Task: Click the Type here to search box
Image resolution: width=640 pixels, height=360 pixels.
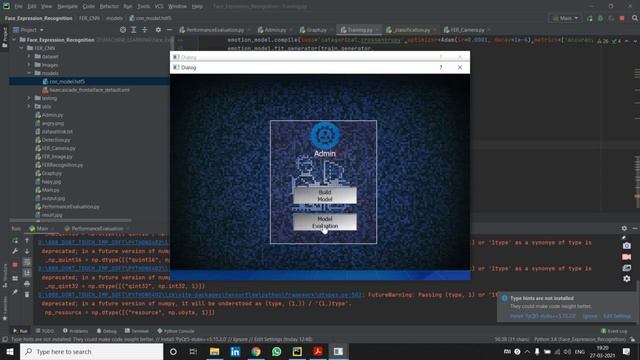Action: point(91,351)
